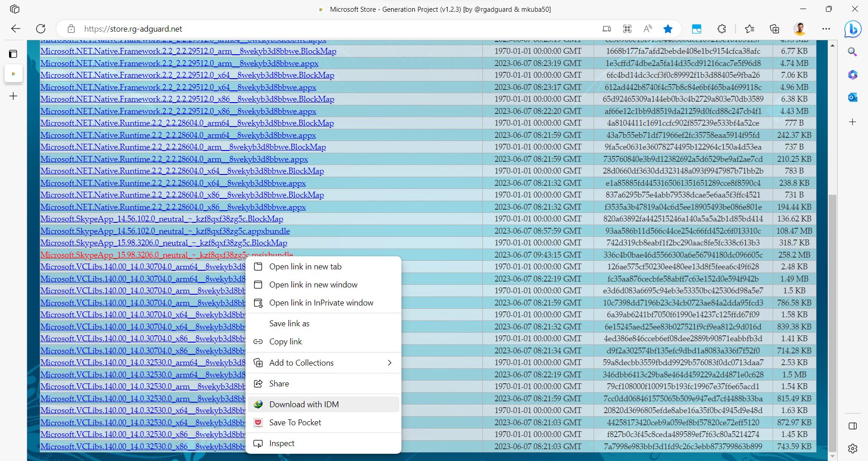
Task: Open sidebar Search icon
Action: [x=853, y=52]
